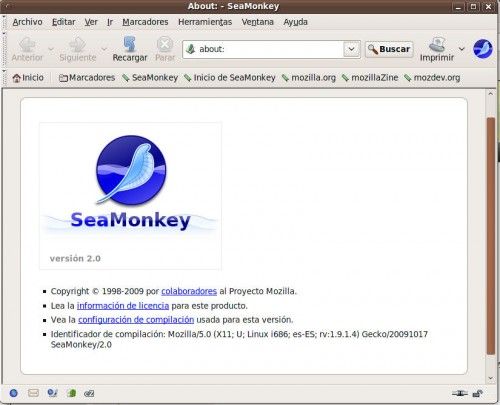Follow the colaboradores link
The width and height of the screenshot is (500, 405).
coord(189,291)
